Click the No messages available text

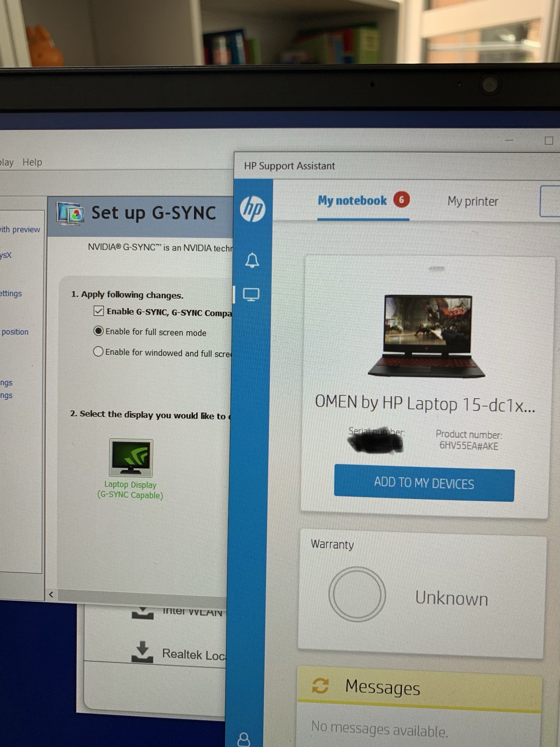click(x=380, y=729)
